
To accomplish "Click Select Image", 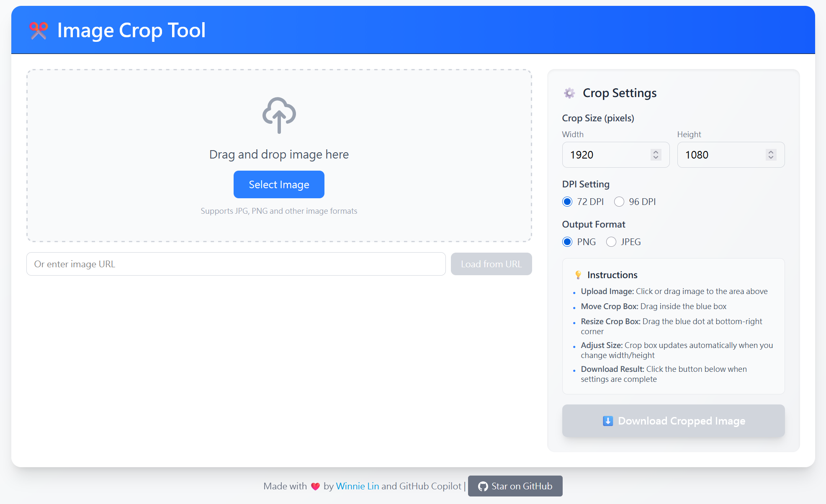I will coord(279,184).
